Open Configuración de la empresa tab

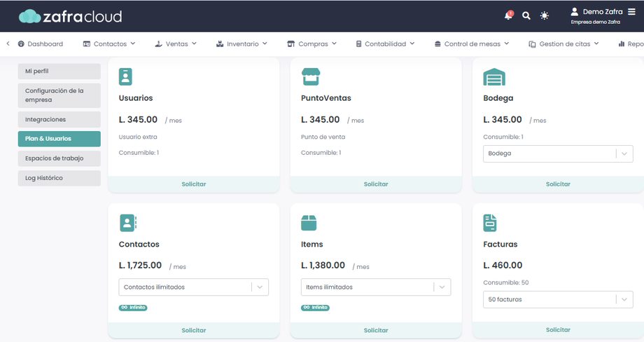pyautogui.click(x=59, y=95)
